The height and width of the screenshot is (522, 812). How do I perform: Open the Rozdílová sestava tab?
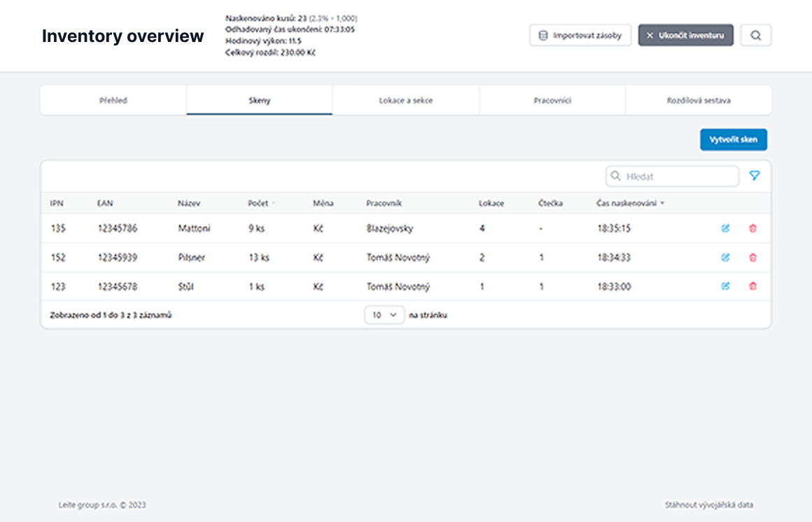[x=698, y=101]
